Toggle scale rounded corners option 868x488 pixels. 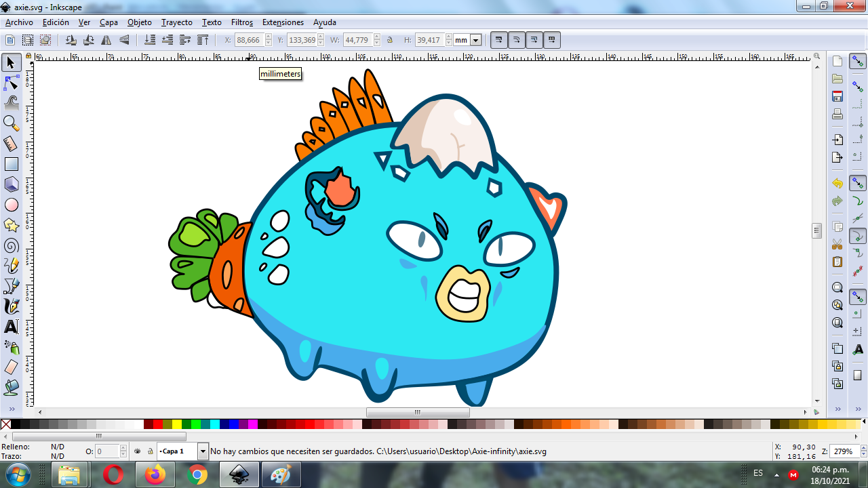pos(517,40)
